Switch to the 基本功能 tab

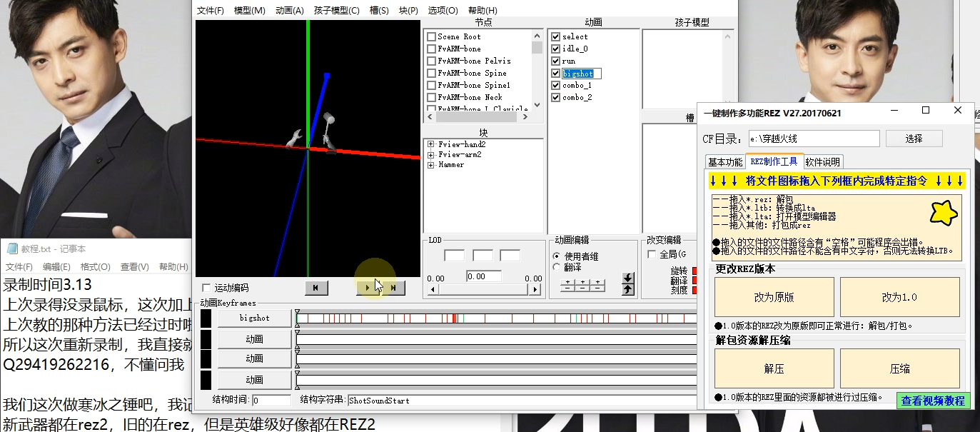tap(724, 161)
